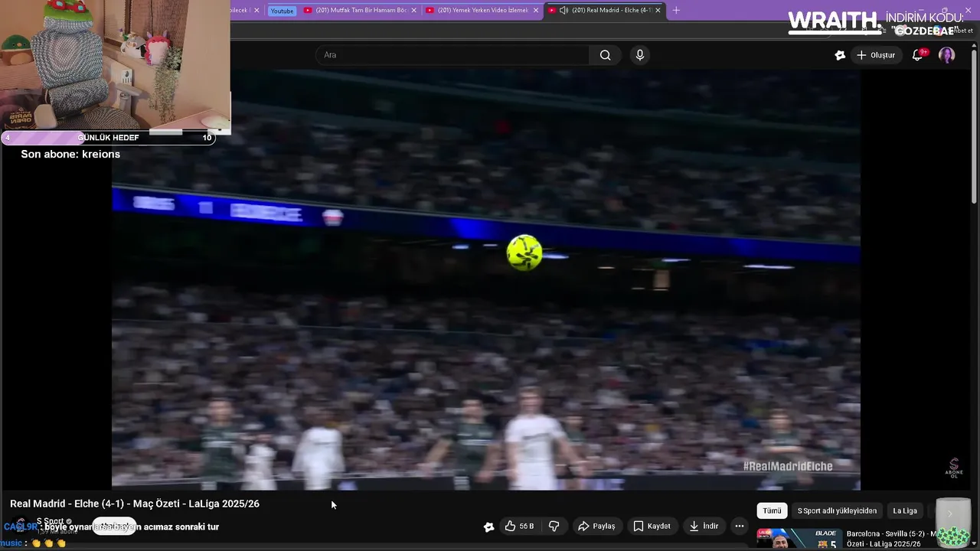Click the GÜNLÜK HEDEF progress bar
This screenshot has height=551, width=980.
(108, 138)
